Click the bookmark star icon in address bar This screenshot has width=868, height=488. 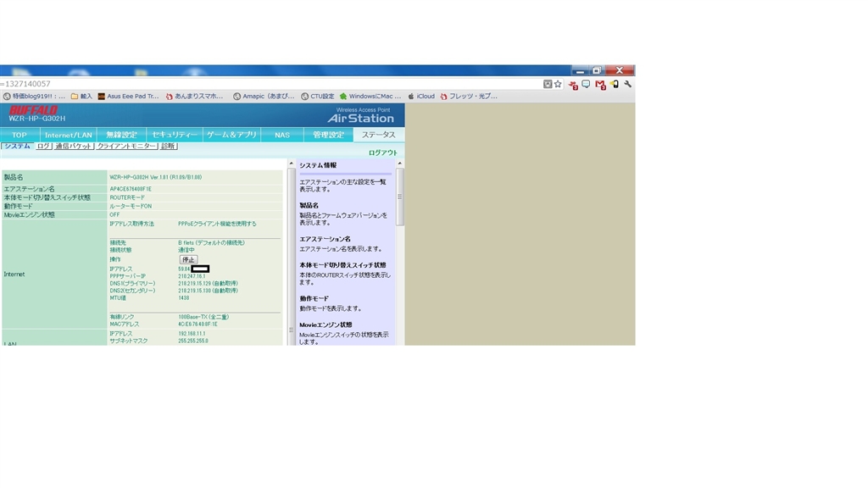coord(558,84)
